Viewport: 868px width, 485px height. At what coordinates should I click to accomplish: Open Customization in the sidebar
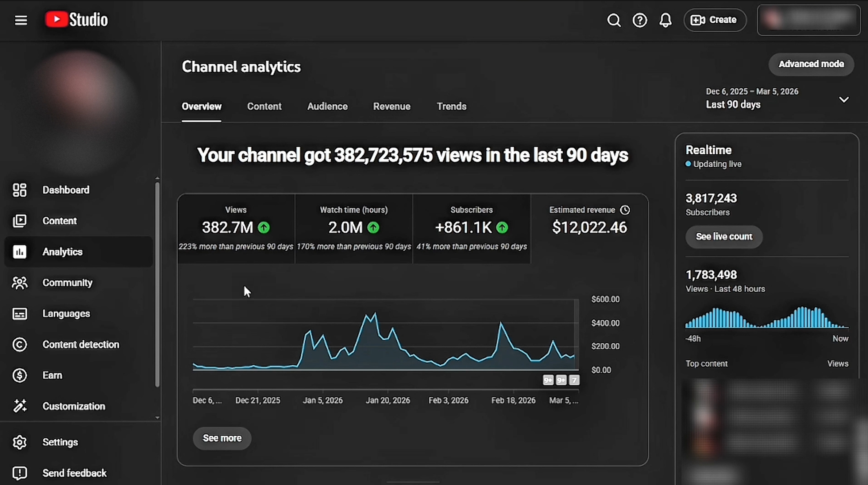74,406
